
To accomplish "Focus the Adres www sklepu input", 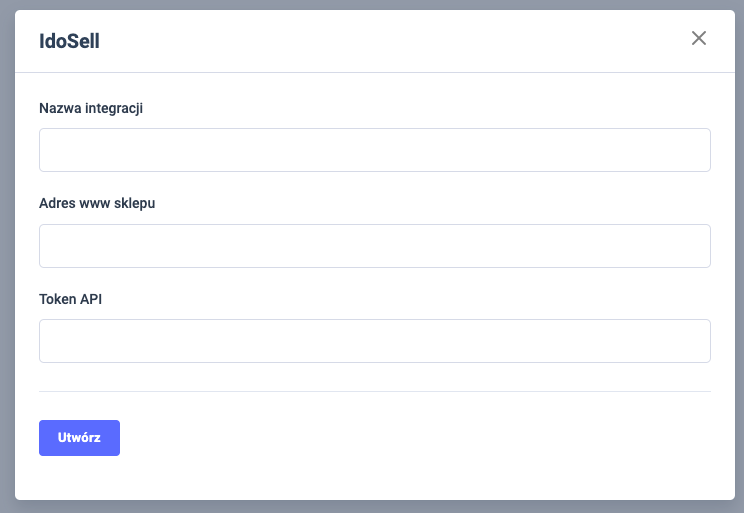I will (374, 246).
